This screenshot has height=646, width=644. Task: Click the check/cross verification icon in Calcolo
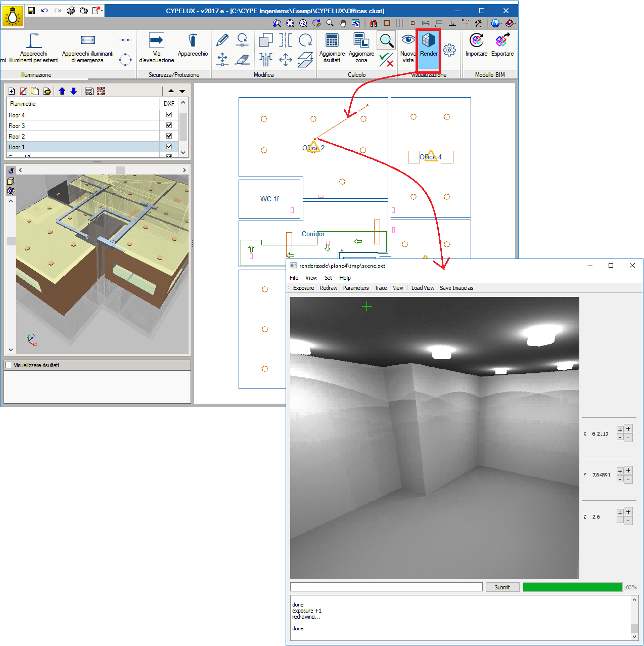(x=387, y=60)
